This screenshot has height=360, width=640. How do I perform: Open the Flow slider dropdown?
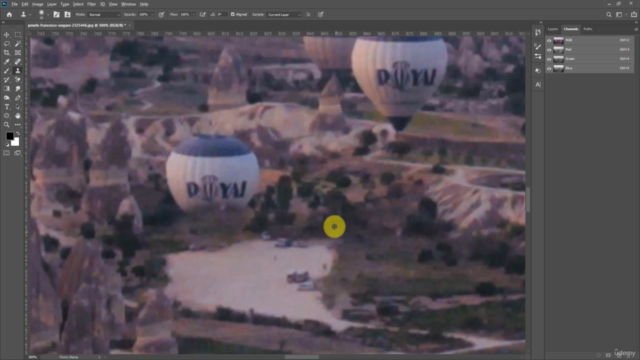(x=193, y=14)
